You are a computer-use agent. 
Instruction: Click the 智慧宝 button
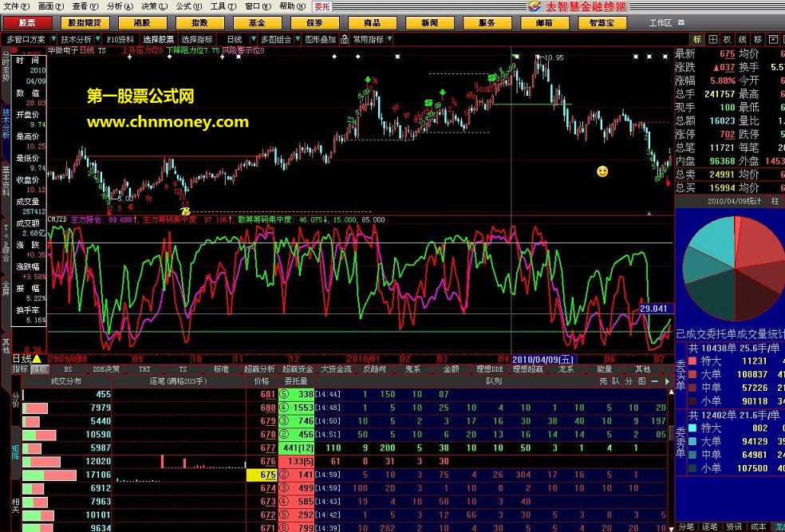click(x=602, y=23)
